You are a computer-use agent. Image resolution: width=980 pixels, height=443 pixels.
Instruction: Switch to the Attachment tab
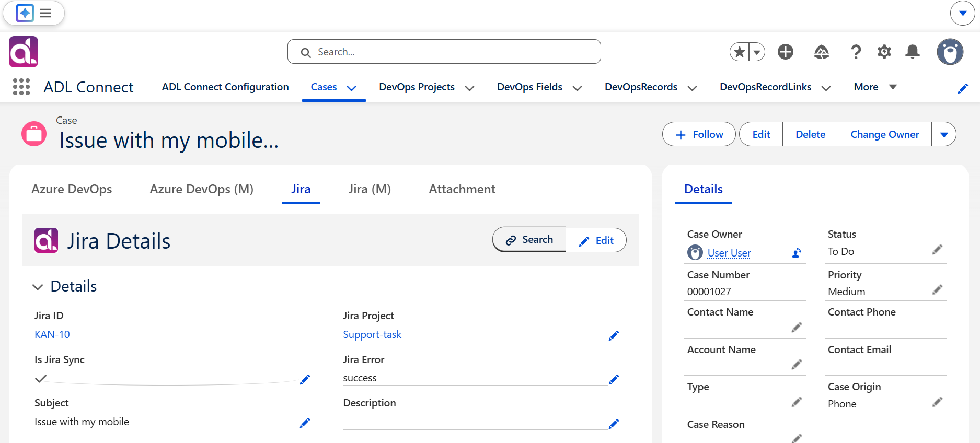pyautogui.click(x=462, y=189)
